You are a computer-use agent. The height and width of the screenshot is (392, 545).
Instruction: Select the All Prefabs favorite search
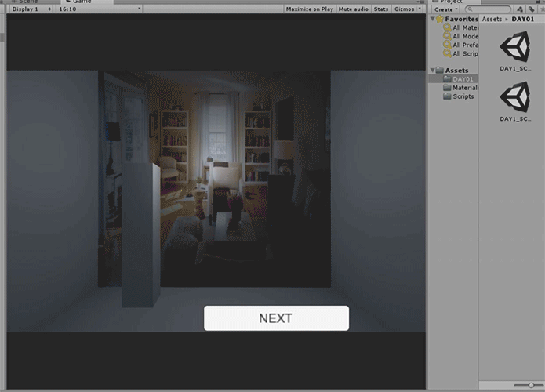click(x=465, y=45)
